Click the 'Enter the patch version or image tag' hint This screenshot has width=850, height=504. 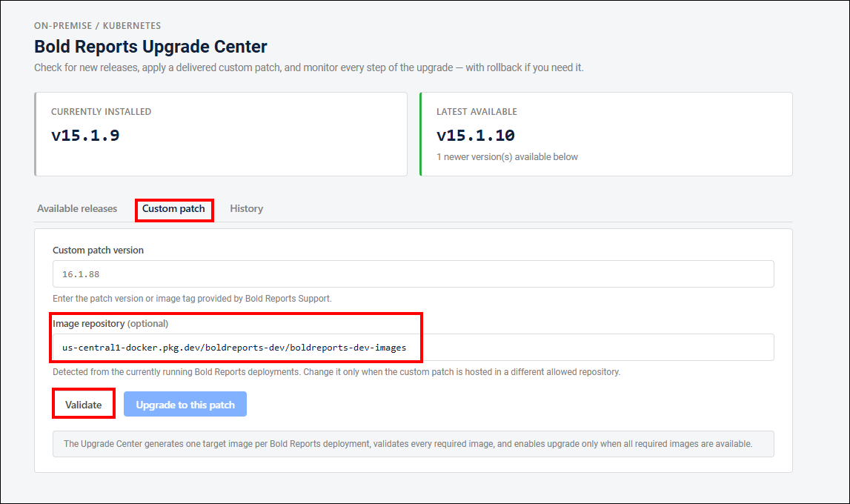point(192,299)
